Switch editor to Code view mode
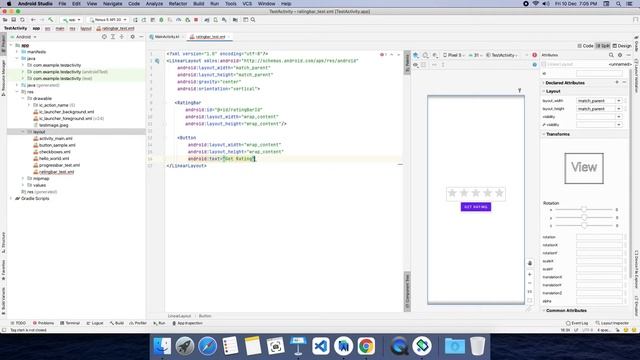The height and width of the screenshot is (360, 640). point(585,46)
